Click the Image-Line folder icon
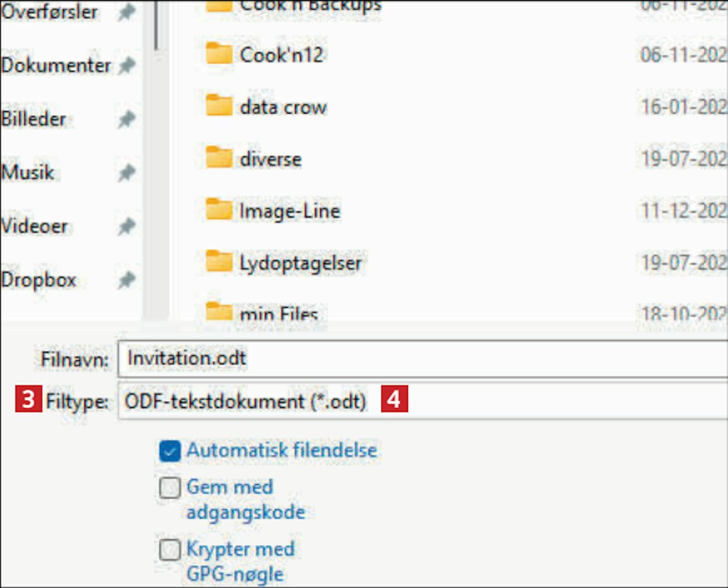728x588 pixels. (x=218, y=210)
